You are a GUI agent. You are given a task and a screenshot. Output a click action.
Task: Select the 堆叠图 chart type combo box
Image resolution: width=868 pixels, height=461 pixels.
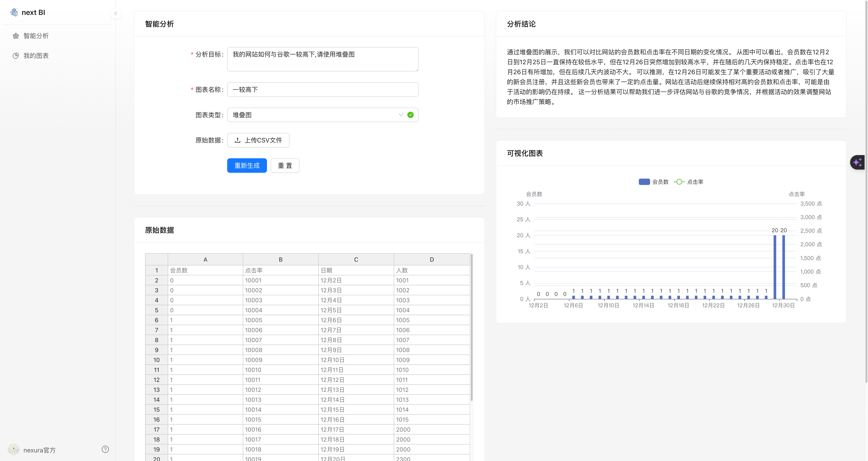click(313, 115)
